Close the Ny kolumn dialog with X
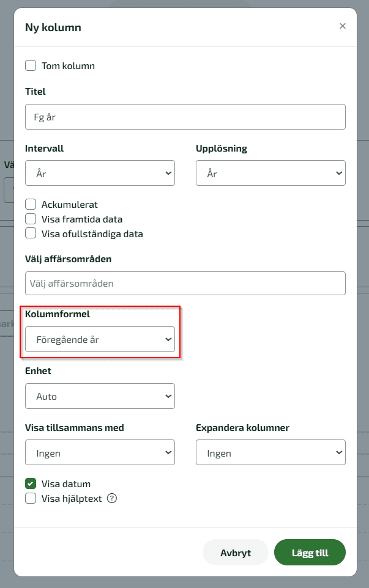 tap(342, 26)
